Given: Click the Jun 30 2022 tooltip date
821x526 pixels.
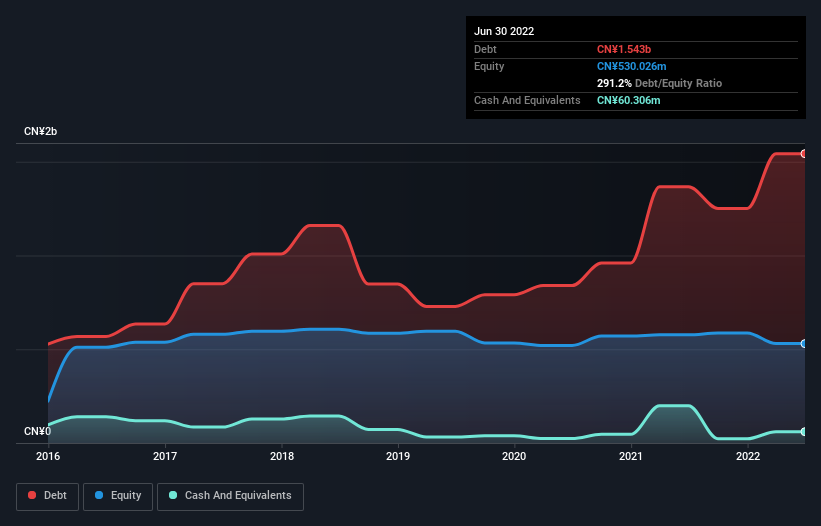Looking at the screenshot, I should 504,31.
